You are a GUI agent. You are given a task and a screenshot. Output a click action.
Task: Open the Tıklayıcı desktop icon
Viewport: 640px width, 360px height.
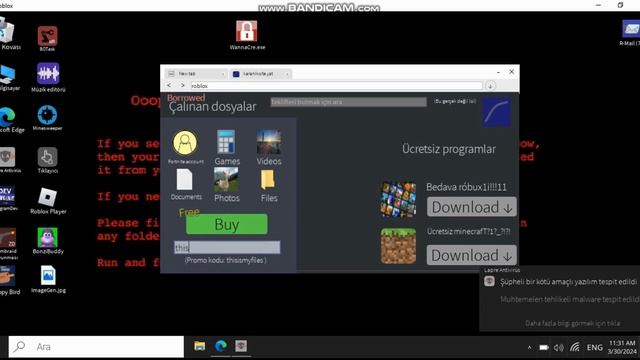[x=48, y=157]
